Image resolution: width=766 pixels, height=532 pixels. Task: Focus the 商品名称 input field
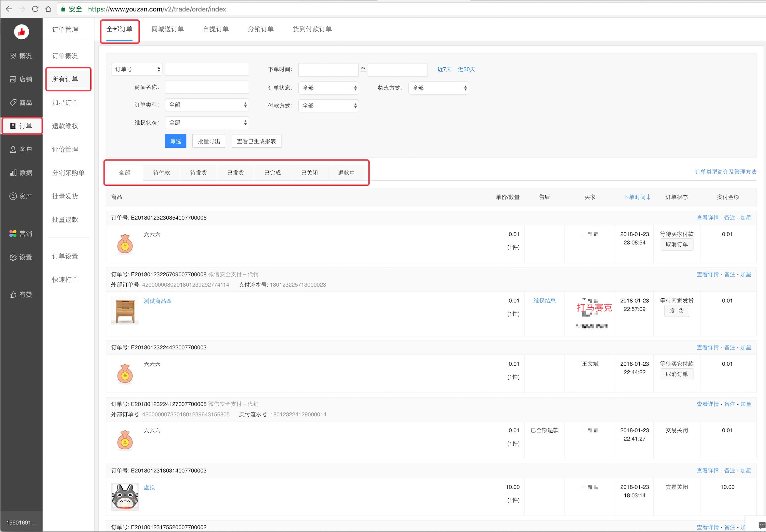coord(207,87)
